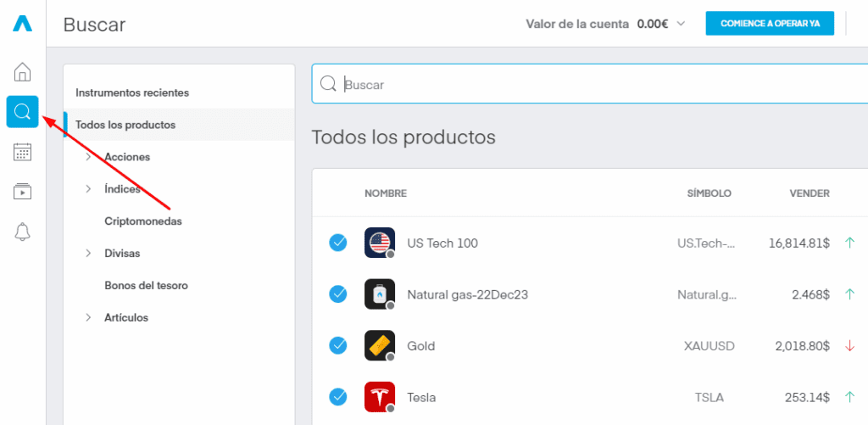Expand the Índices category chevron

88,189
